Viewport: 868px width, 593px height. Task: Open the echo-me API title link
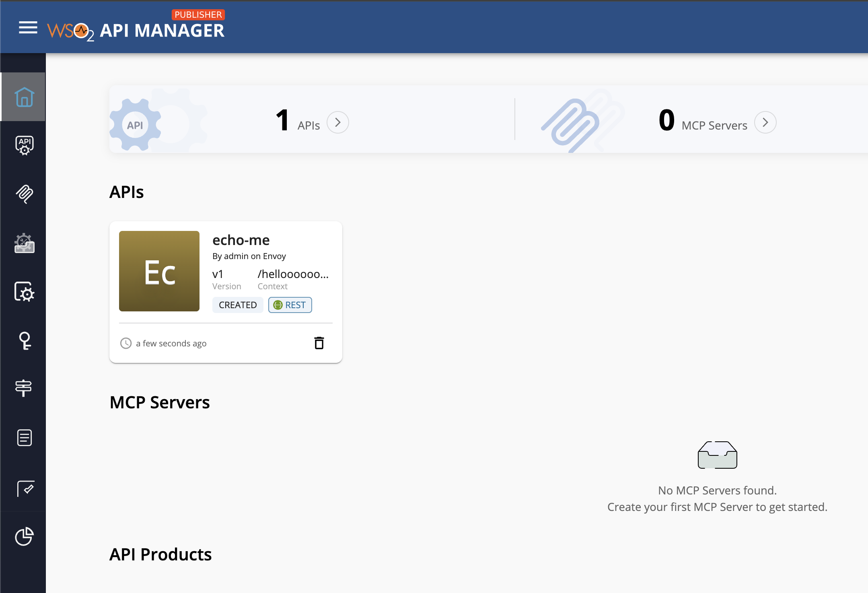point(241,240)
